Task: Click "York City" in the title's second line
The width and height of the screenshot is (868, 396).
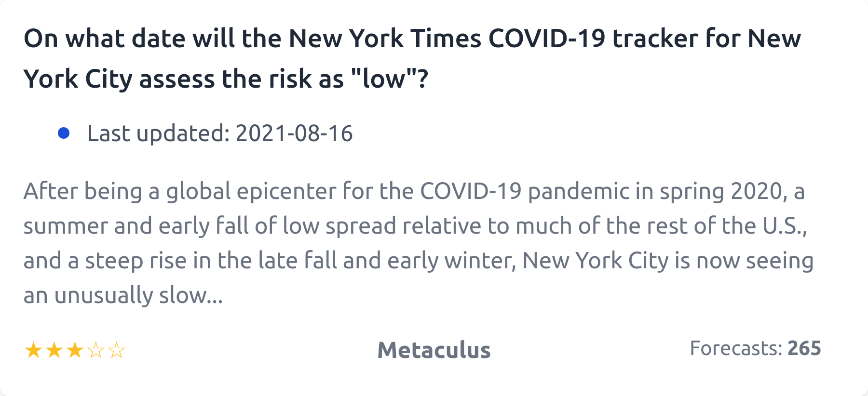Action: click(77, 79)
